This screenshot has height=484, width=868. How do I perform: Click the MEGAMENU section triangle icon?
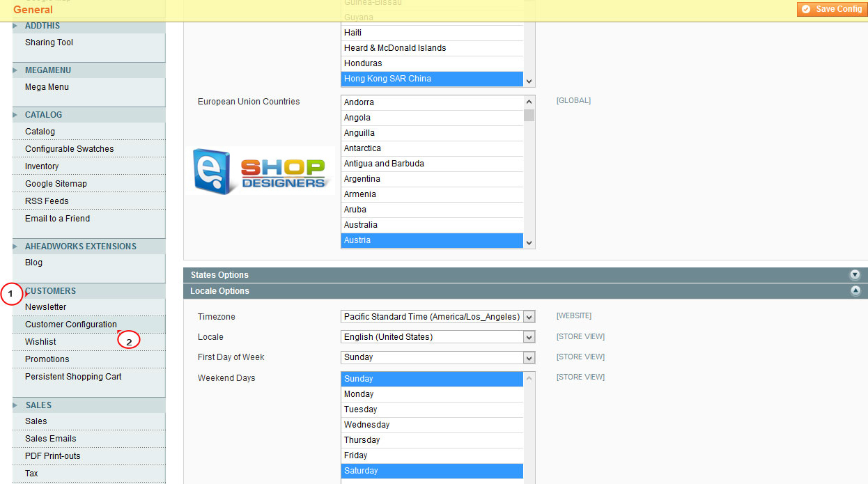(15, 70)
